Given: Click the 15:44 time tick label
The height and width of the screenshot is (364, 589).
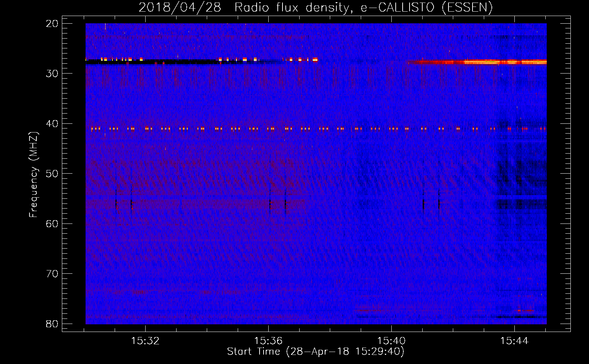Looking at the screenshot, I should tap(514, 341).
